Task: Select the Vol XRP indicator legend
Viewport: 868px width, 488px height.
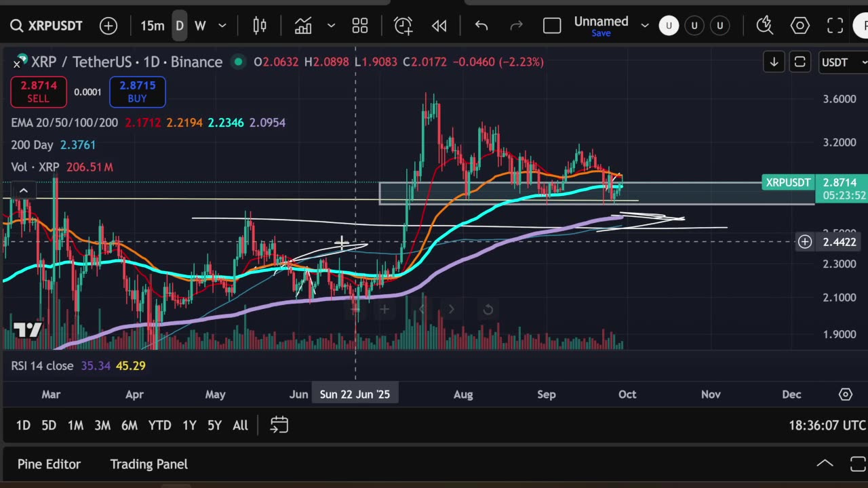Action: [35, 167]
